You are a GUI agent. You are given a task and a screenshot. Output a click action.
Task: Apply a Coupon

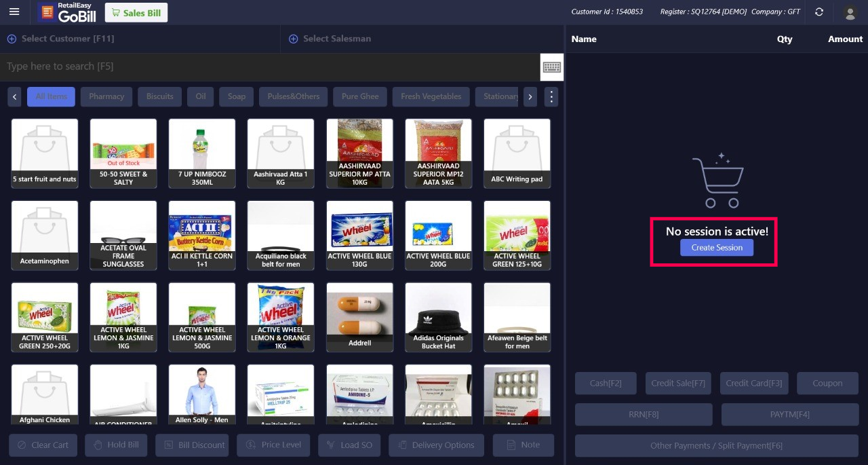pos(827,383)
